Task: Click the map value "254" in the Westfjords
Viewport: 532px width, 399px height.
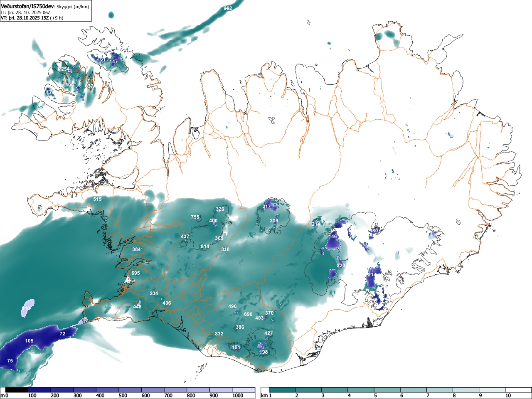Action: pyautogui.click(x=65, y=69)
